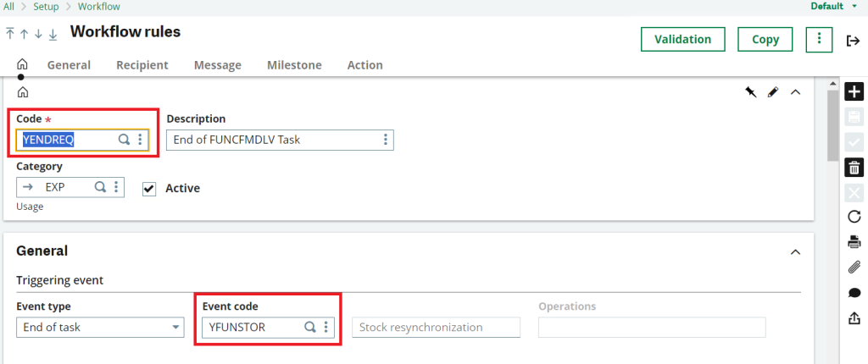
Task: Click the pin icon in header section
Action: click(751, 92)
